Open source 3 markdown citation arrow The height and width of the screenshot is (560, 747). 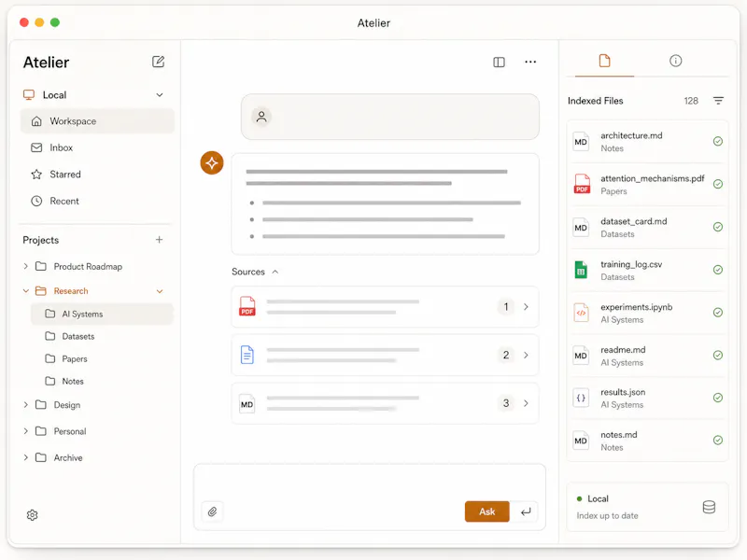[x=526, y=403]
